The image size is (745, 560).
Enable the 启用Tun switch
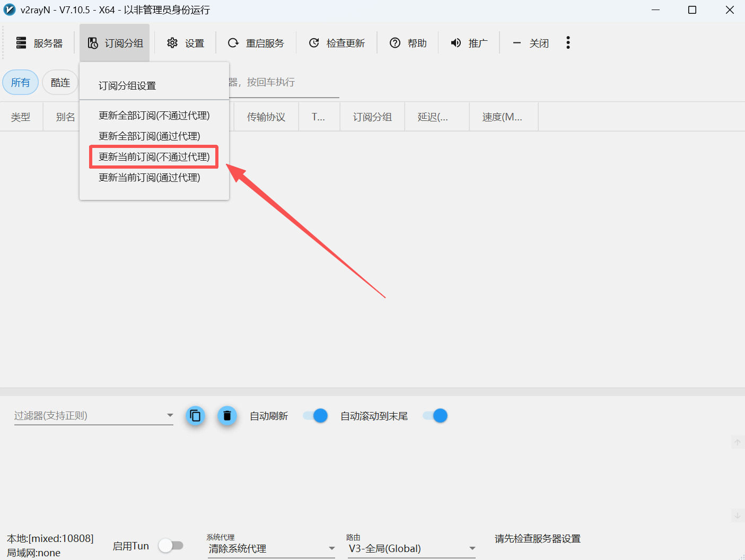[x=171, y=546]
